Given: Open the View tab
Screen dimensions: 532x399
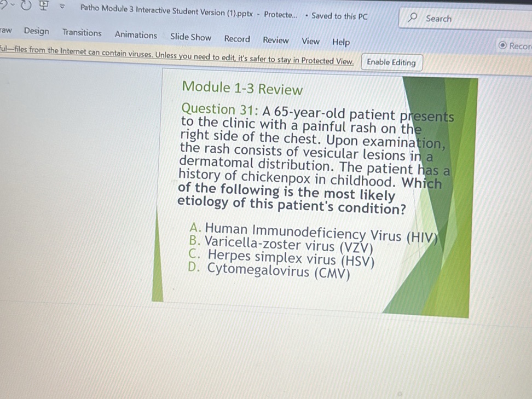Looking at the screenshot, I should point(310,41).
